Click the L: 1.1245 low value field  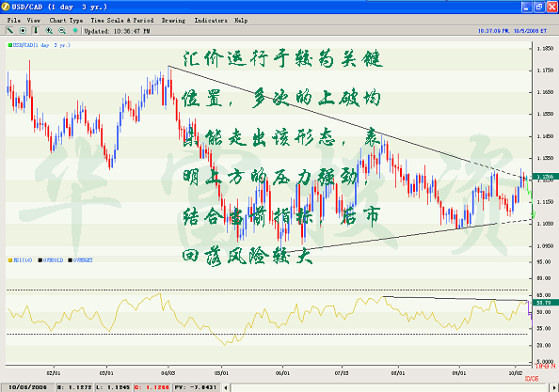(x=113, y=387)
